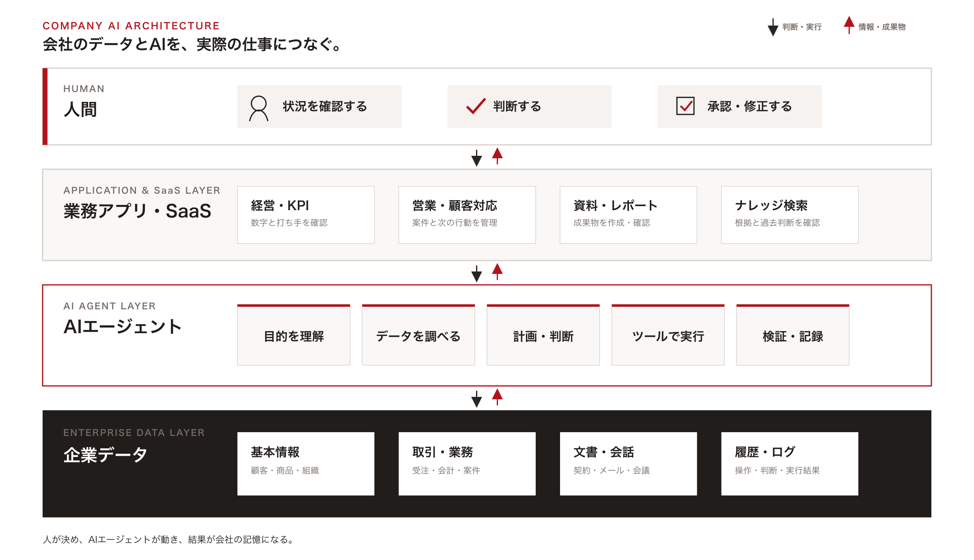Image resolution: width=974 pixels, height=560 pixels.
Task: Click the black down arrow below the HUMAN layer
Action: [476, 158]
